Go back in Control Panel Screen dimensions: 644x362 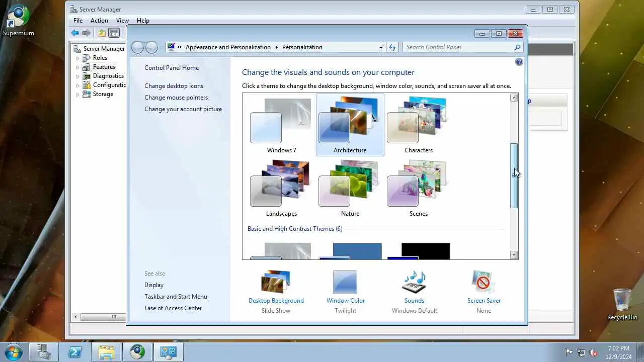click(x=137, y=47)
